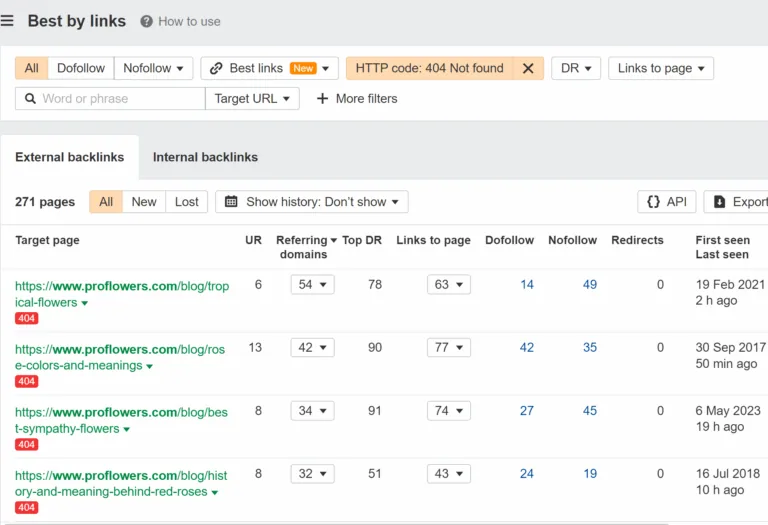Click the calendar icon in Show history

(x=231, y=201)
